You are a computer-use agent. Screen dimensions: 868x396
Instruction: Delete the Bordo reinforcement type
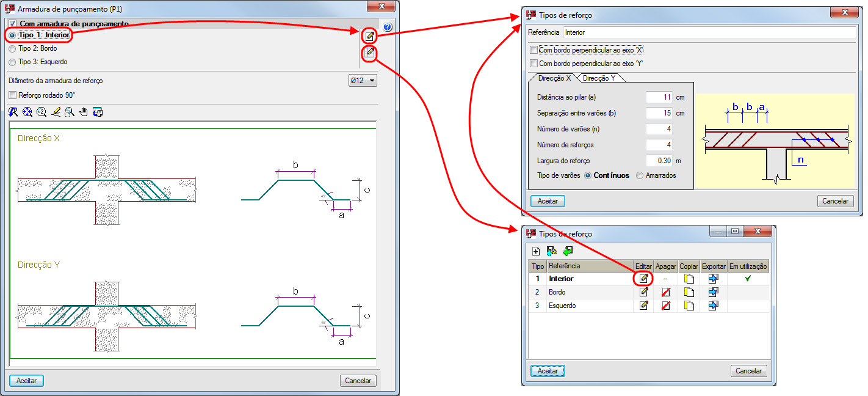[666, 292]
